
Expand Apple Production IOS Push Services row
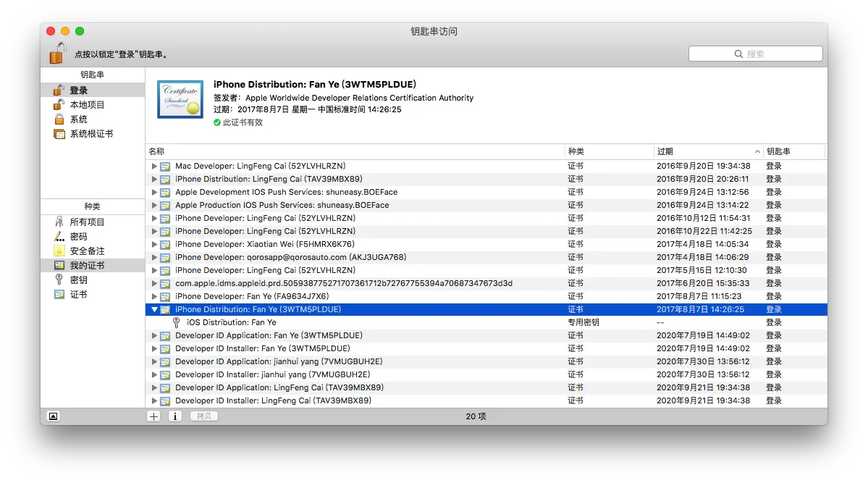pyautogui.click(x=154, y=205)
